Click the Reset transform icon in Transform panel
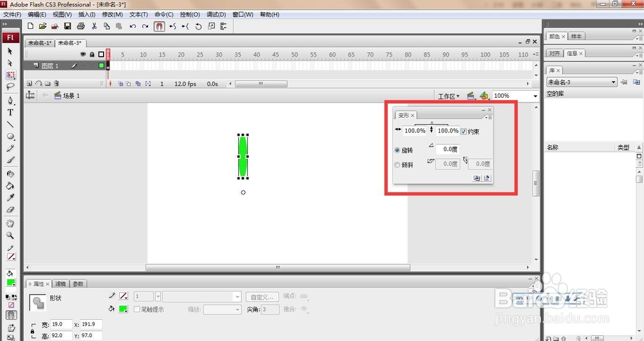The image size is (644, 341). [x=487, y=178]
